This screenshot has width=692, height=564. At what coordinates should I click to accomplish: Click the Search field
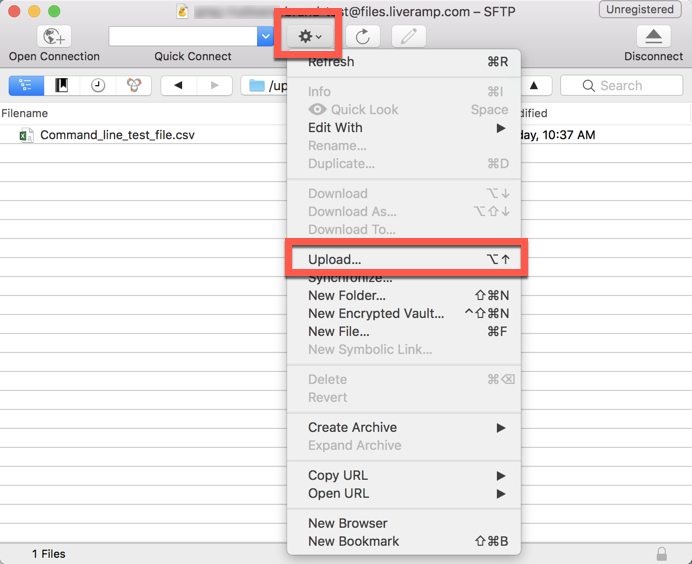pyautogui.click(x=621, y=85)
